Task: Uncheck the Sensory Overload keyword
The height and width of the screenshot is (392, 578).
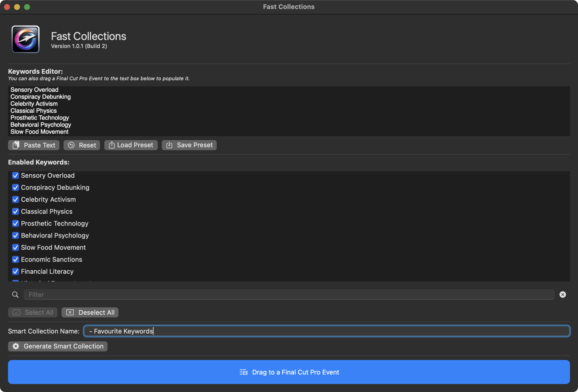Action: (x=15, y=175)
